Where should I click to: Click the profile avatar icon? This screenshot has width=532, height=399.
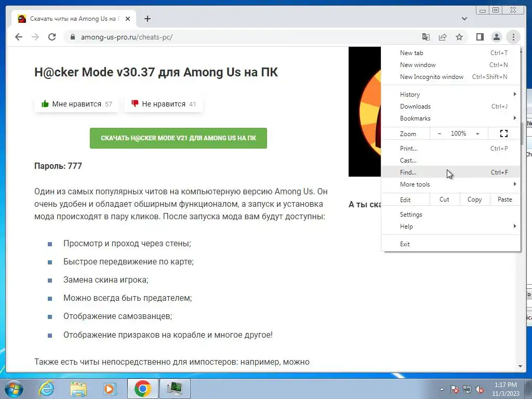(496, 37)
